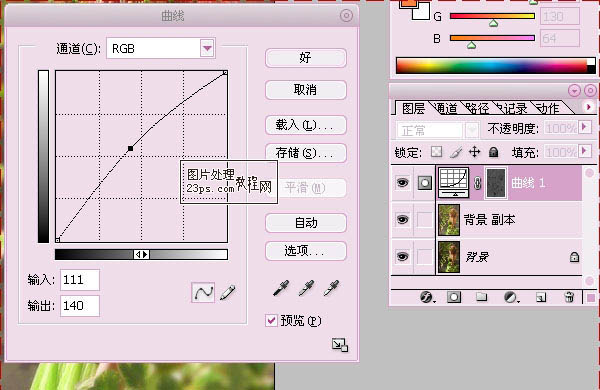
Task: Select the white point eyedropper
Action: pyautogui.click(x=331, y=288)
